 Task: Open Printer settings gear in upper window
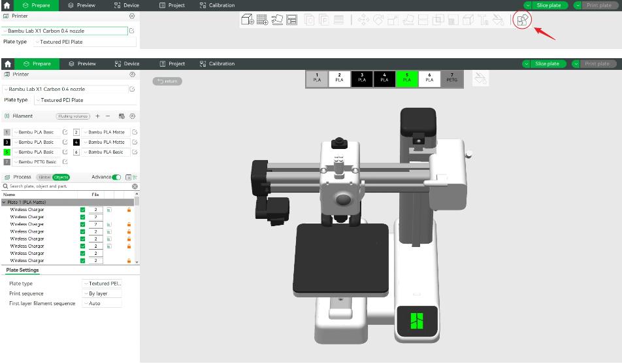132,16
